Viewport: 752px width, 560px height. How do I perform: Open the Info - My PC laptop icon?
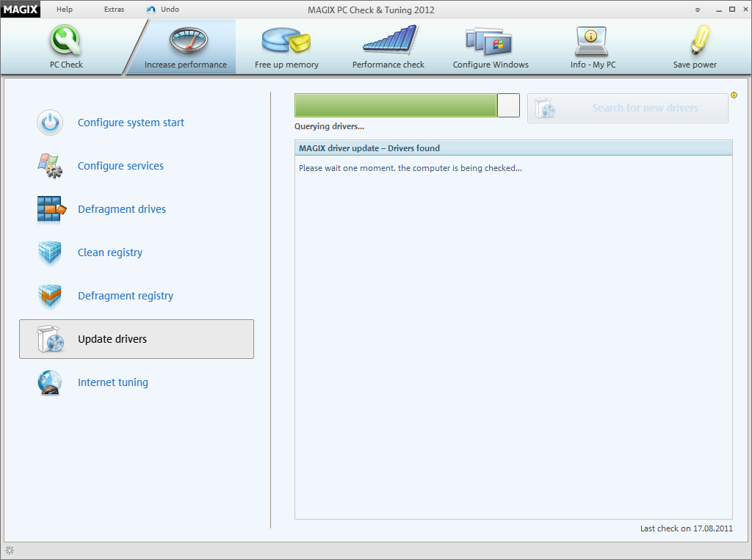point(591,41)
